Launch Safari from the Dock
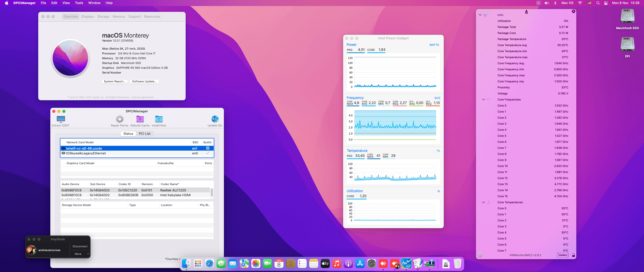The width and height of the screenshot is (644, 272). pos(210,264)
